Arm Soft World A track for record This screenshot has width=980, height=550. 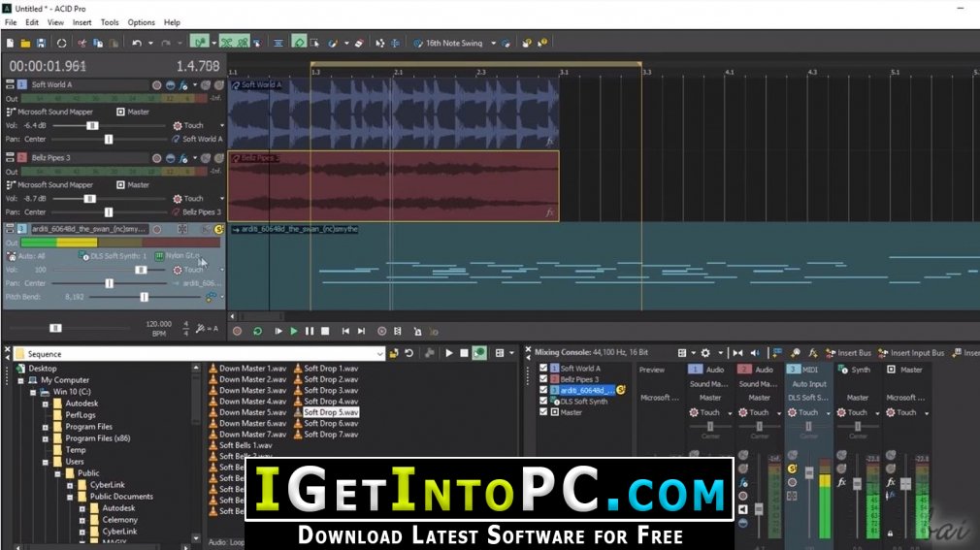coord(157,85)
